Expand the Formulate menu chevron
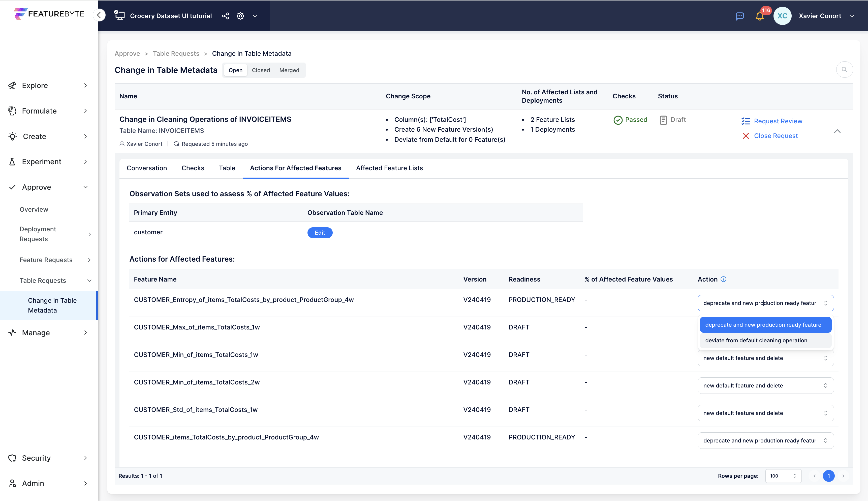This screenshot has width=868, height=501. [x=86, y=111]
